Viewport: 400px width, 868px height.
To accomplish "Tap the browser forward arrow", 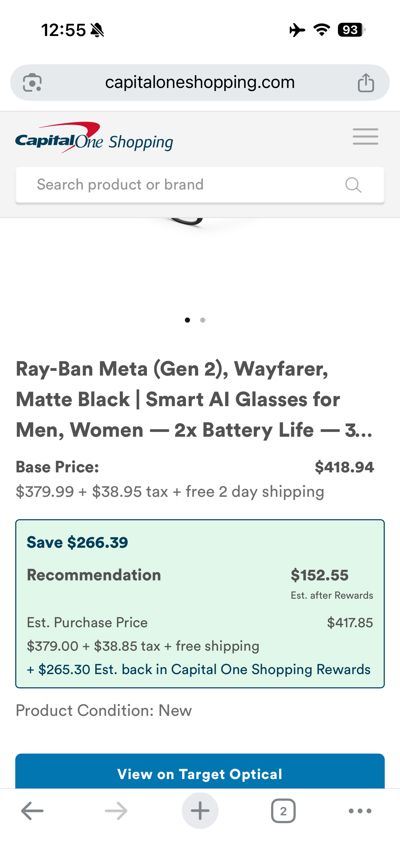I will [116, 811].
